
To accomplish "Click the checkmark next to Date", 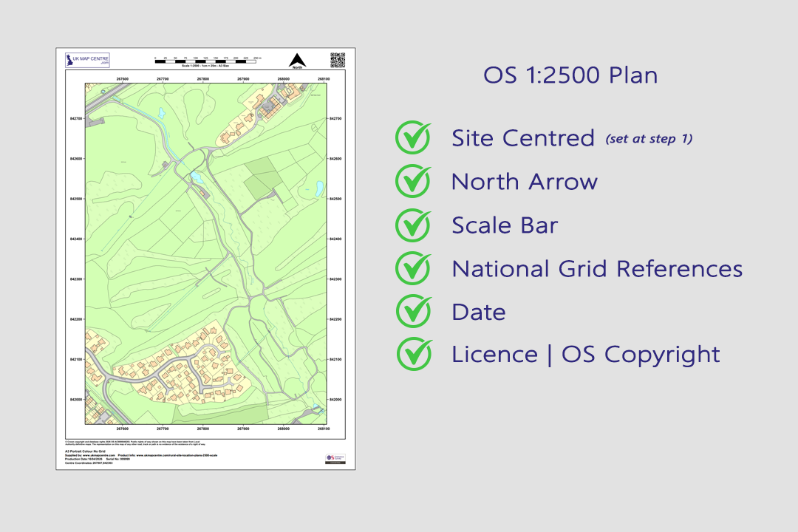I will click(x=414, y=312).
